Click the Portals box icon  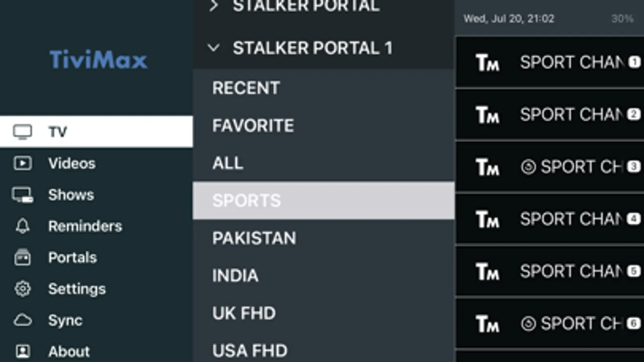coord(23,257)
